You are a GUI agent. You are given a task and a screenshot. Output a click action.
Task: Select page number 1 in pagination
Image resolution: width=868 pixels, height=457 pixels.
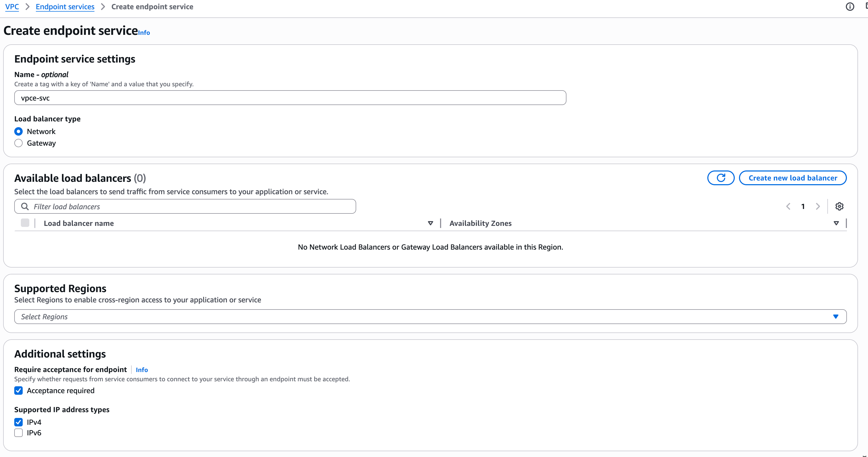point(803,206)
